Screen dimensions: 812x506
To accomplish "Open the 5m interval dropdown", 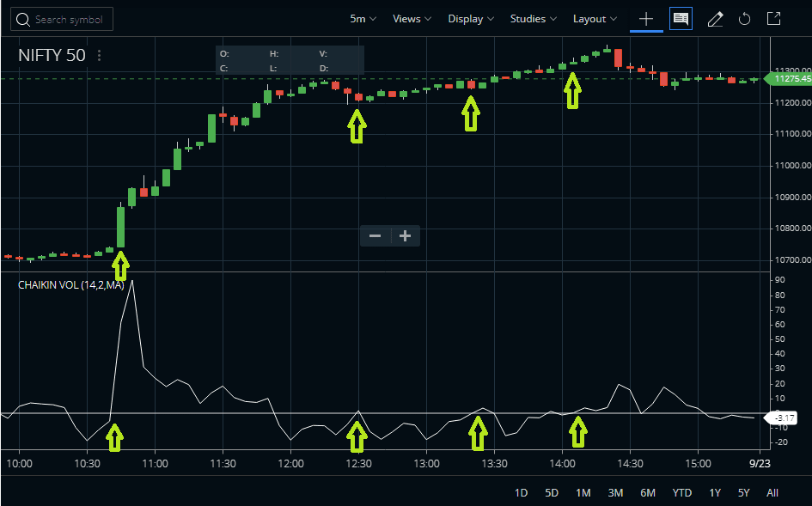I will pyautogui.click(x=363, y=19).
